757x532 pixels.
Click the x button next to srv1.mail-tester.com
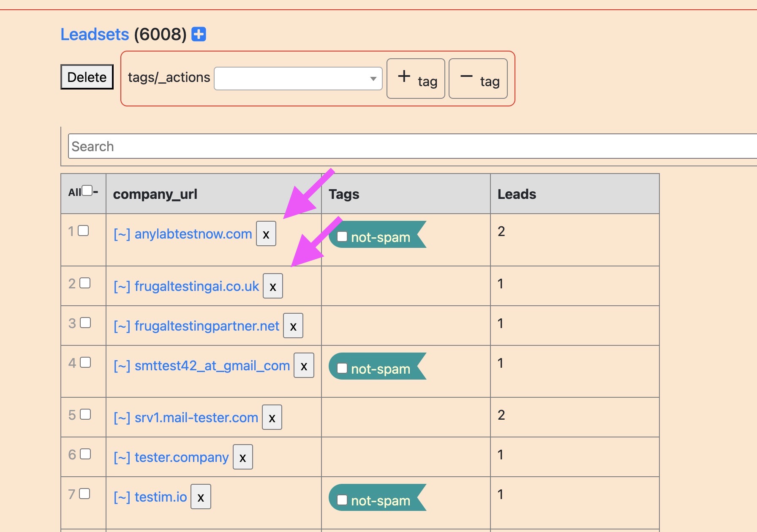[272, 417]
